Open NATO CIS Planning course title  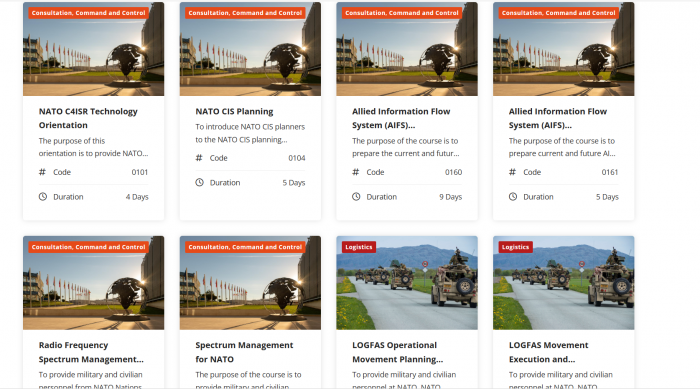(x=234, y=112)
